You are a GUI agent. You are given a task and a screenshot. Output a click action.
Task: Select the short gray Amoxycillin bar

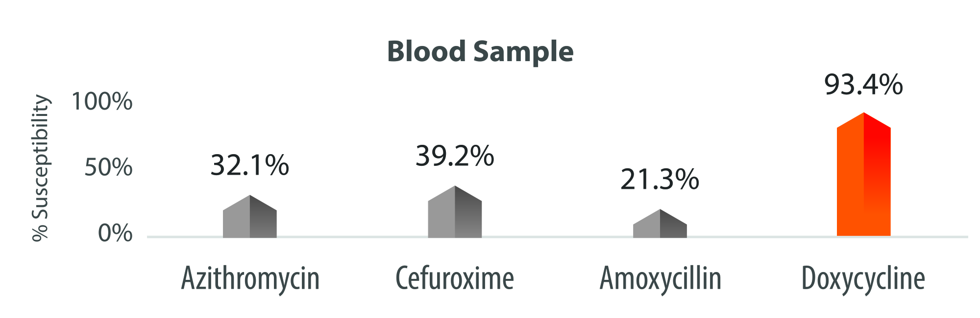pos(660,226)
